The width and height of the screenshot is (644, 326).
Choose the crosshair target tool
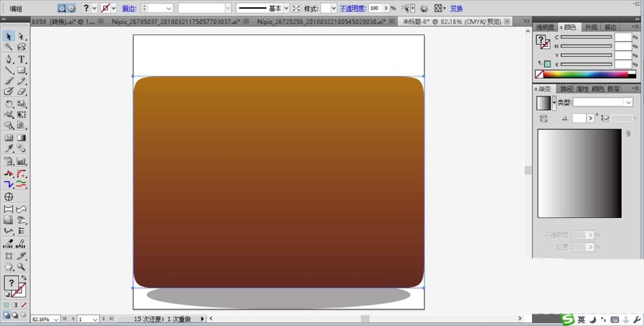(x=8, y=197)
